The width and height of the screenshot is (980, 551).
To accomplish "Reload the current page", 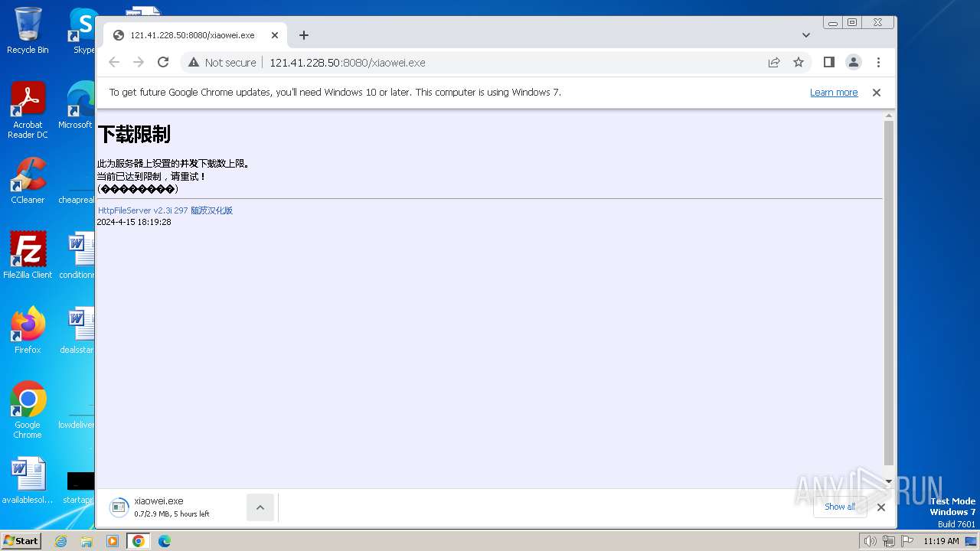I will [163, 62].
